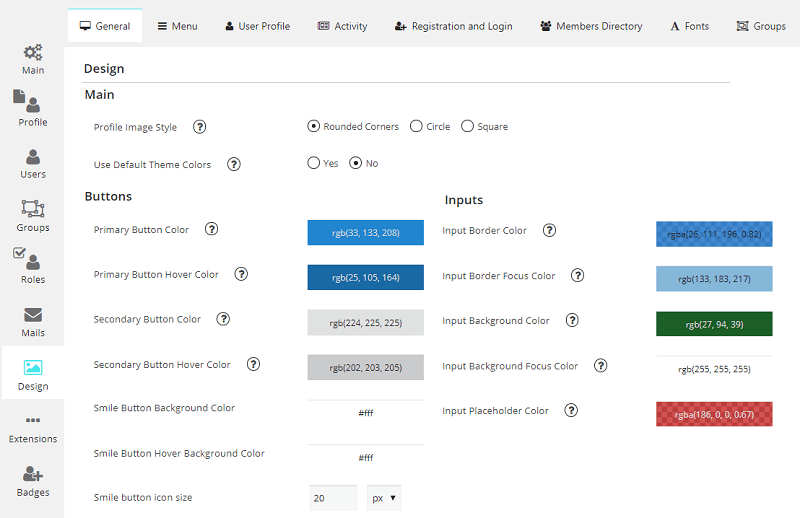800x518 pixels.
Task: Open the Fonts tab
Action: click(690, 26)
